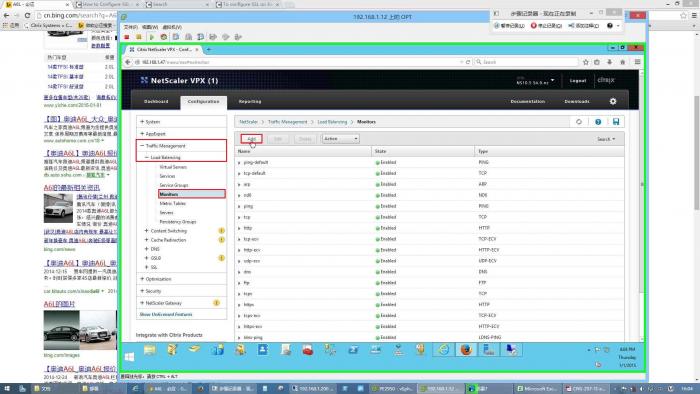The height and width of the screenshot is (394, 700).
Task: Open the Documentation tab
Action: pyautogui.click(x=528, y=102)
